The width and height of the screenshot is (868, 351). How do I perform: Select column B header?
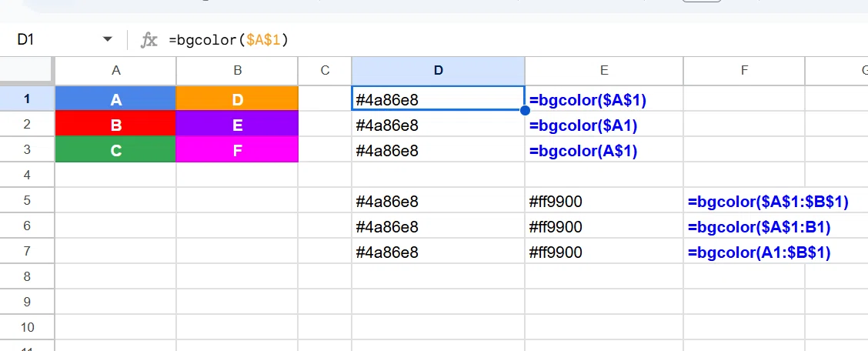click(x=238, y=71)
